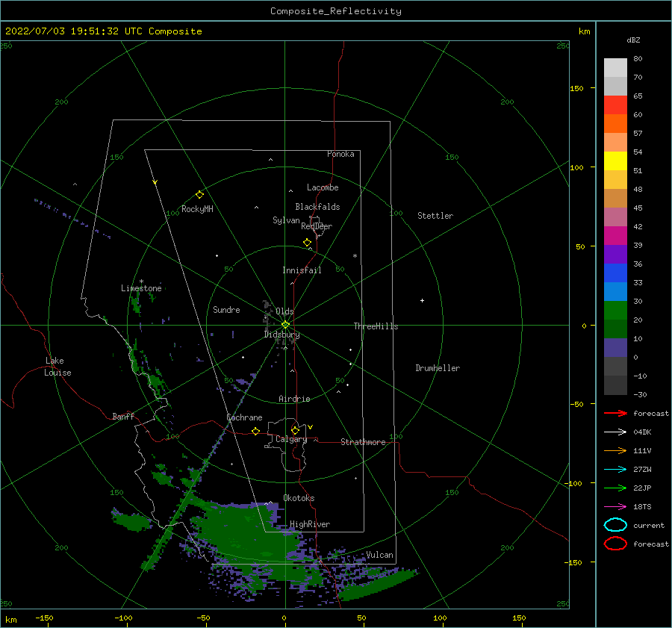This screenshot has width=672, height=628.
Task: Click the Vulcan town label
Action: [379, 555]
